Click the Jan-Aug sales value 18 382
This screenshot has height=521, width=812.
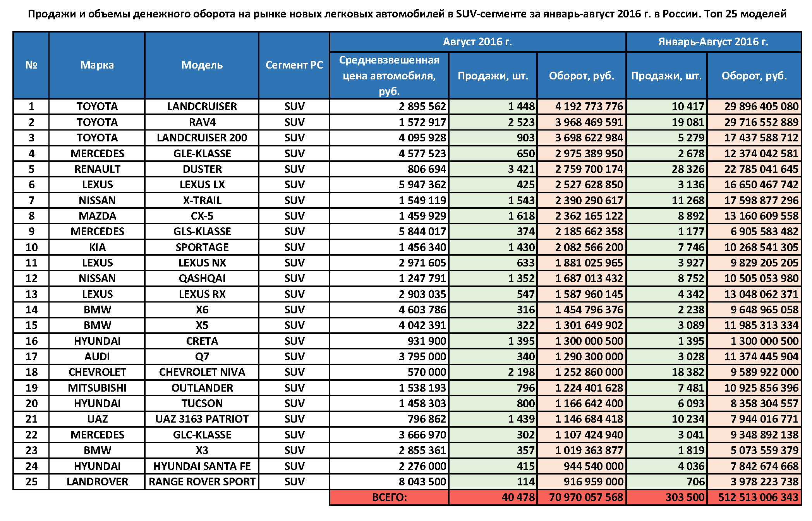pos(666,372)
